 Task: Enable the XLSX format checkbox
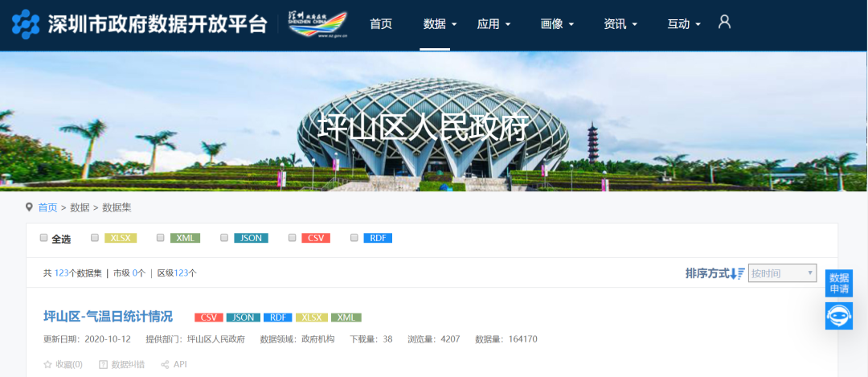[95, 238]
